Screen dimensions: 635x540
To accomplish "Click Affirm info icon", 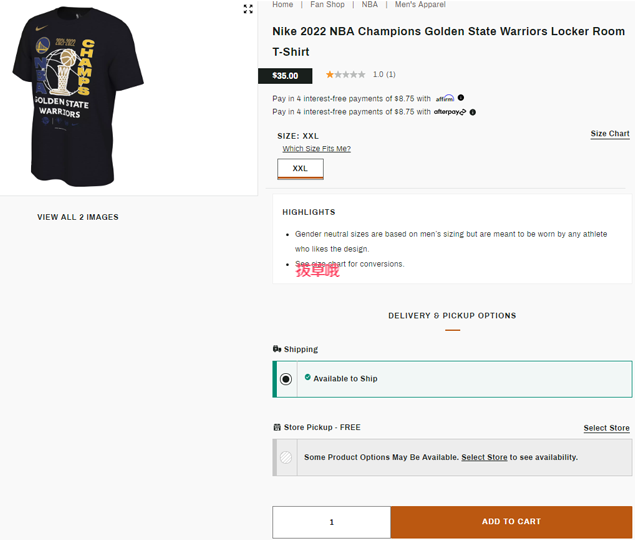I will [x=461, y=98].
